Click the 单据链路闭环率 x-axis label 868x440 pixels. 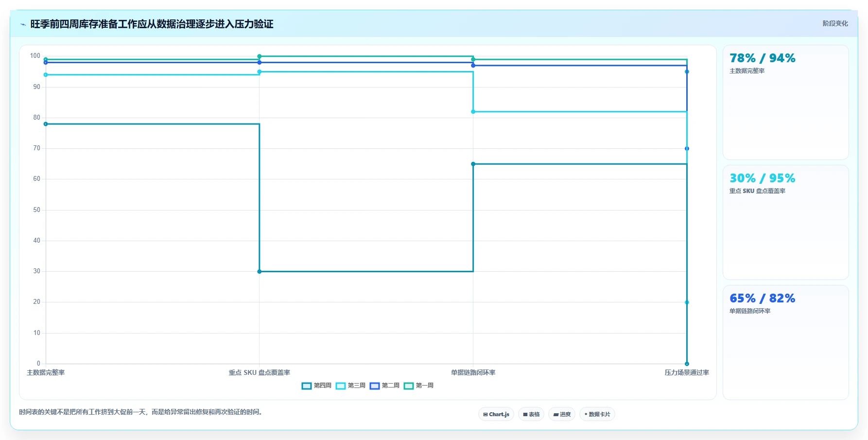[x=473, y=372]
